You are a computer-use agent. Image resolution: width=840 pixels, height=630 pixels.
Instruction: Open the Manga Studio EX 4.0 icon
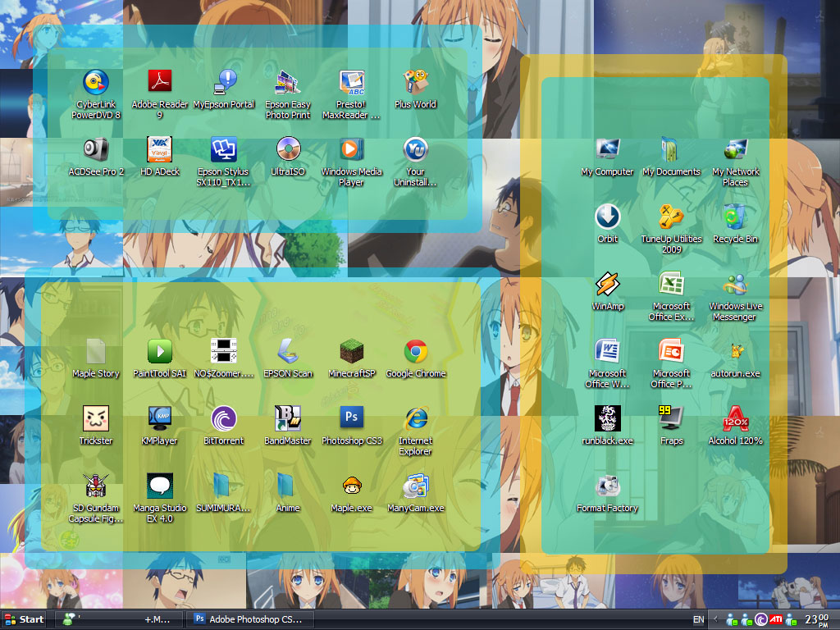pyautogui.click(x=160, y=486)
